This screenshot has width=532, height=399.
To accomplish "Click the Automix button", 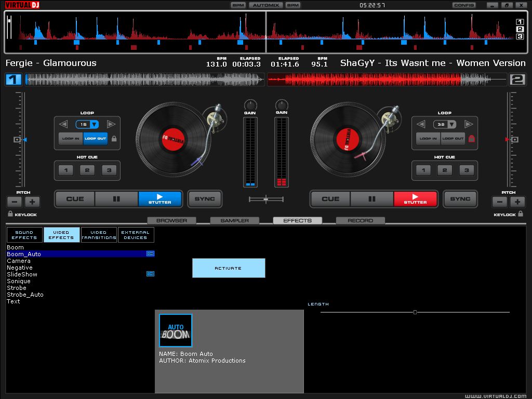I will (x=266, y=5).
